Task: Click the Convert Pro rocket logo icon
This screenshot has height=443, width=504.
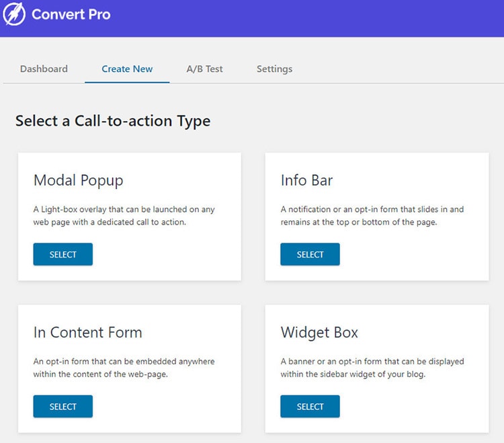Action: [x=14, y=13]
